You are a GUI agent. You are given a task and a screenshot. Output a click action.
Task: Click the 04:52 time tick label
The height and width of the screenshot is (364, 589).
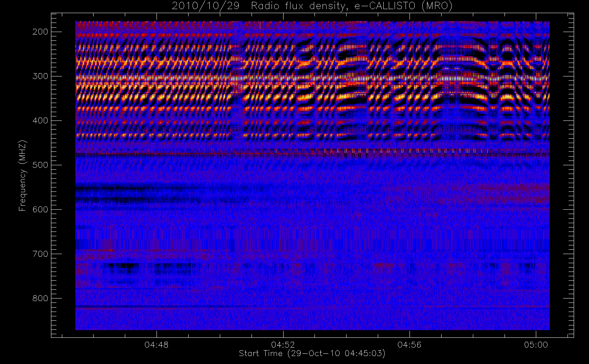[283, 345]
